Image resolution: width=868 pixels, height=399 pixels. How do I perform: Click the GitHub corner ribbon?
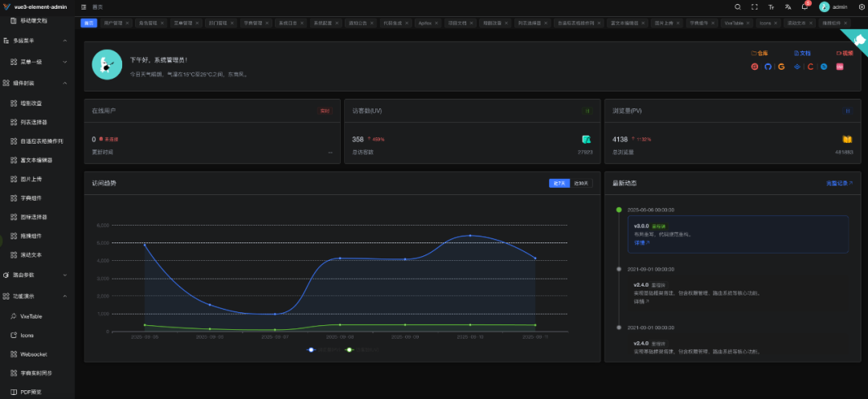(858, 39)
